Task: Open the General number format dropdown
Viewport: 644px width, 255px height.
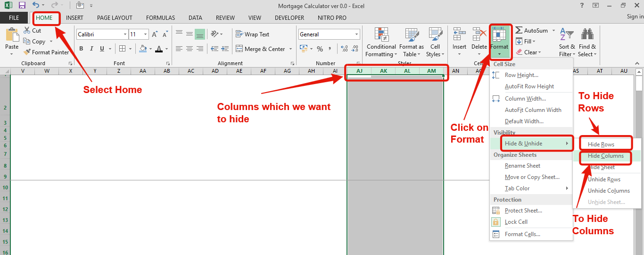Action: [357, 34]
